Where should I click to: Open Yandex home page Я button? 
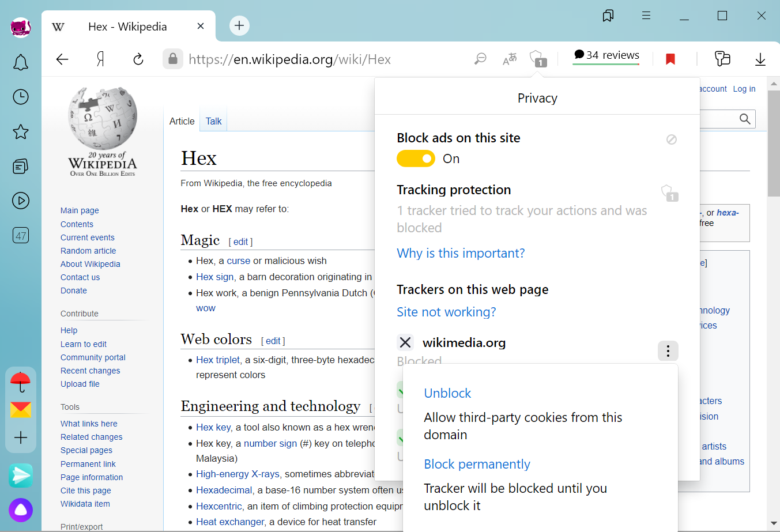[x=100, y=59]
